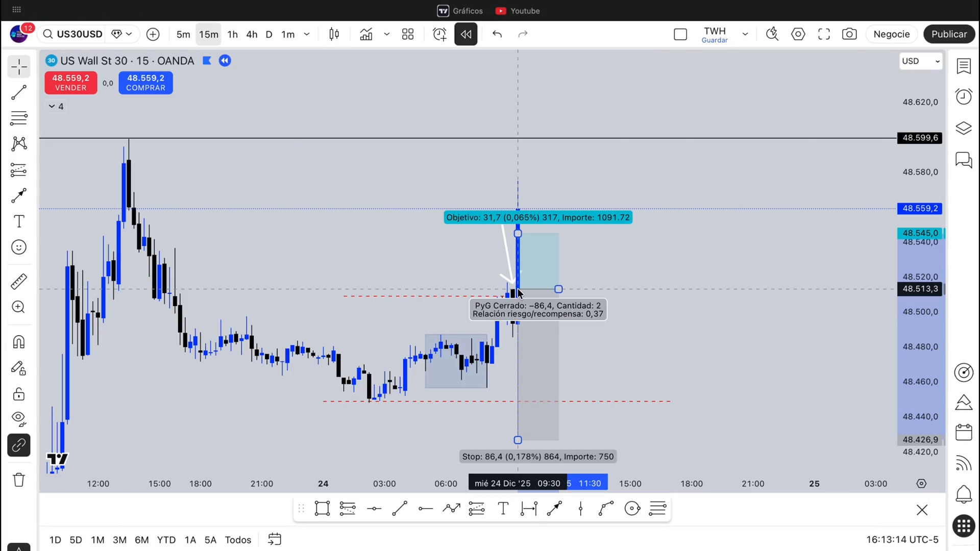The width and height of the screenshot is (980, 551).
Task: Close the drawing favorites toolbar
Action: pos(922,510)
